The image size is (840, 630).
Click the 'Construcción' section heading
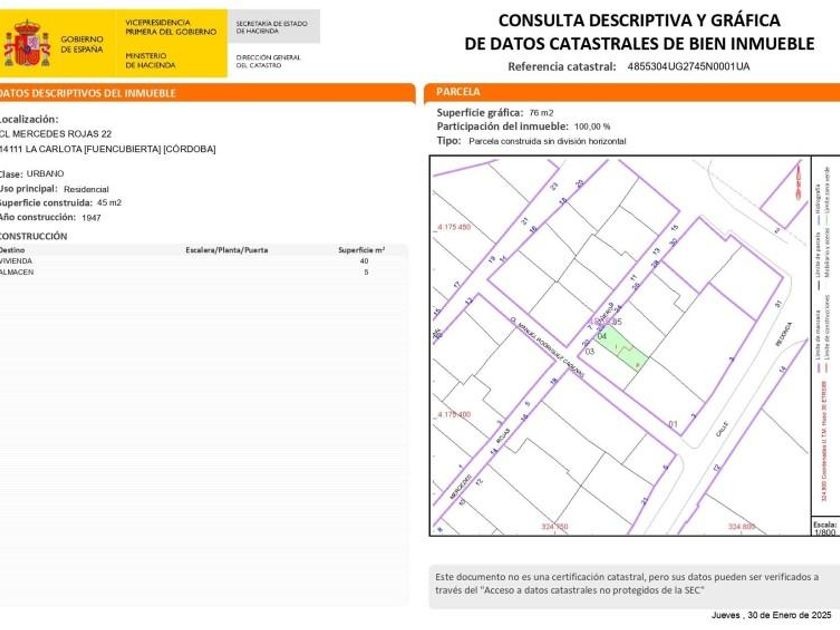[x=33, y=236]
